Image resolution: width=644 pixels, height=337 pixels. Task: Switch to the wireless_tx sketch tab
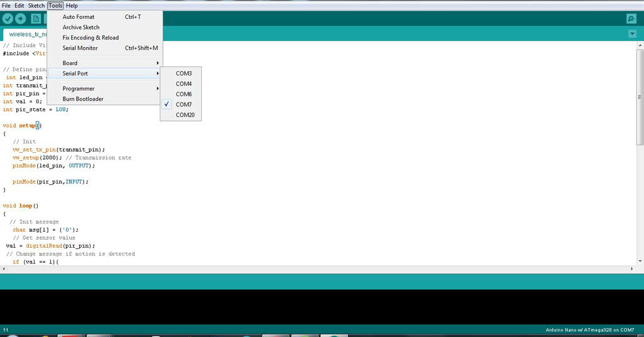tap(25, 34)
